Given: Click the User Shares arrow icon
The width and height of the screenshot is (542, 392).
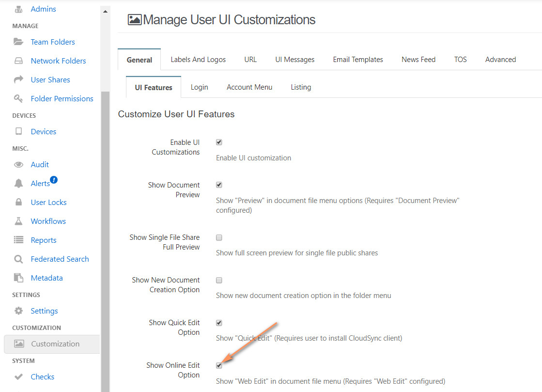Looking at the screenshot, I should [x=18, y=79].
